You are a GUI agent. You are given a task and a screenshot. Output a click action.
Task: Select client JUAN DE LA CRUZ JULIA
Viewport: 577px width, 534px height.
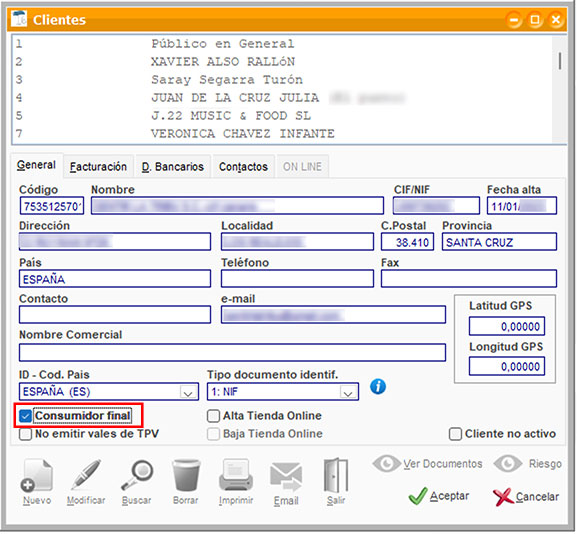283,98
